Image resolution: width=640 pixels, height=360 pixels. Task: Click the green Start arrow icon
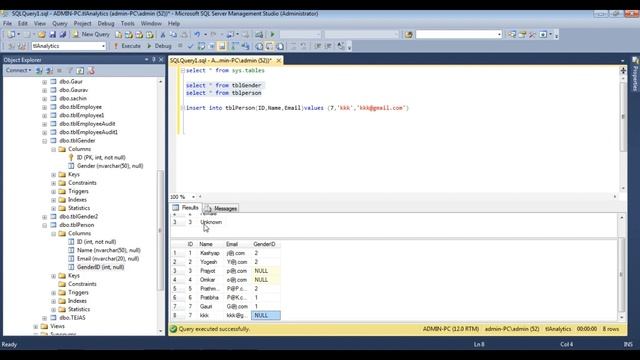(x=273, y=35)
